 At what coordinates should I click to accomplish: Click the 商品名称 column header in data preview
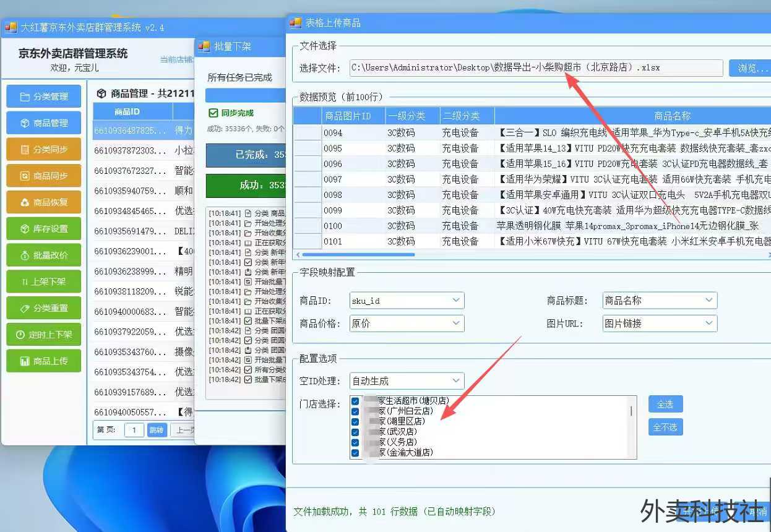(x=633, y=116)
